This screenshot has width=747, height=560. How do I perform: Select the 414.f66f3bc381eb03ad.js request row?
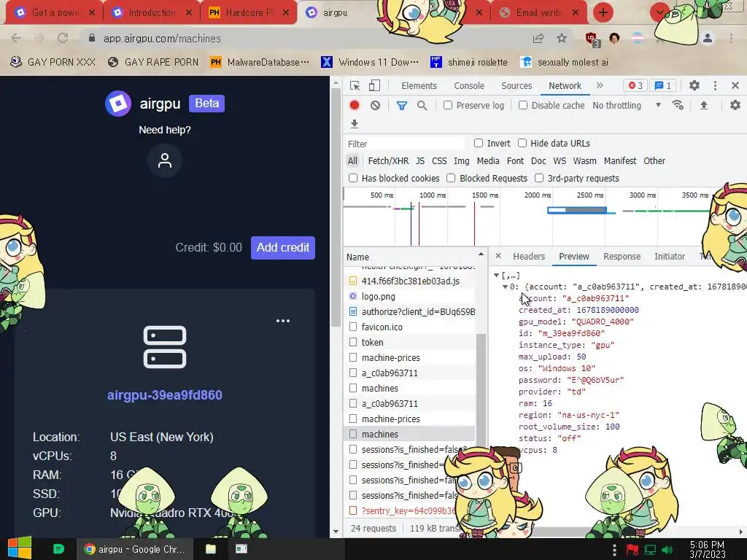coord(409,281)
